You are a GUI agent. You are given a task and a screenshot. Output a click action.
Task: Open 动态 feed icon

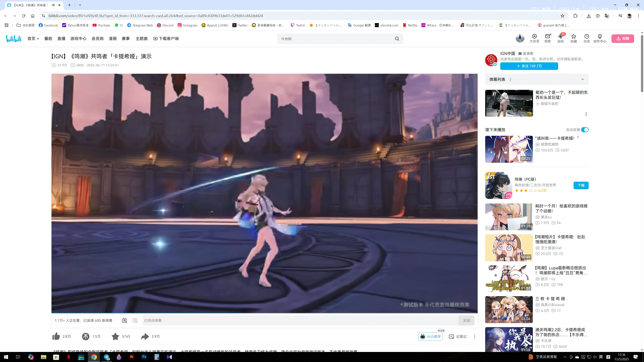pos(560,38)
